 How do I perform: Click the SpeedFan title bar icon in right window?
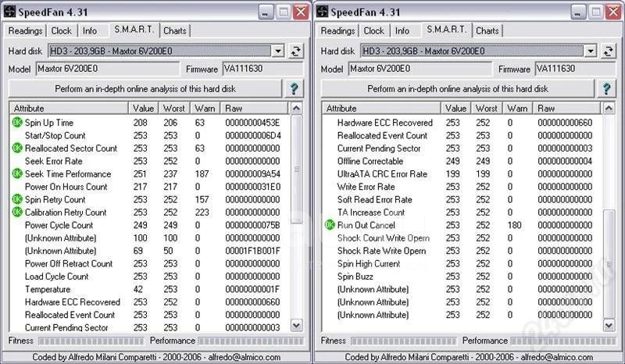(323, 12)
